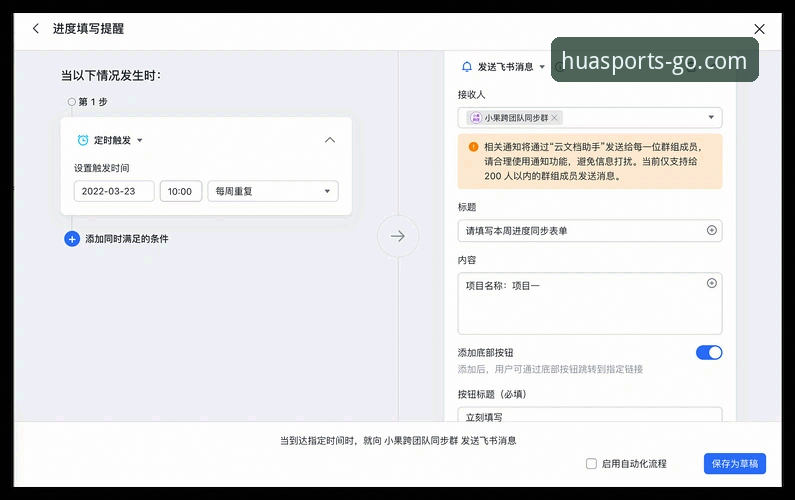Click the 添加后，用户可通过底部按钮跳转到指定链接 hint

pyautogui.click(x=550, y=369)
